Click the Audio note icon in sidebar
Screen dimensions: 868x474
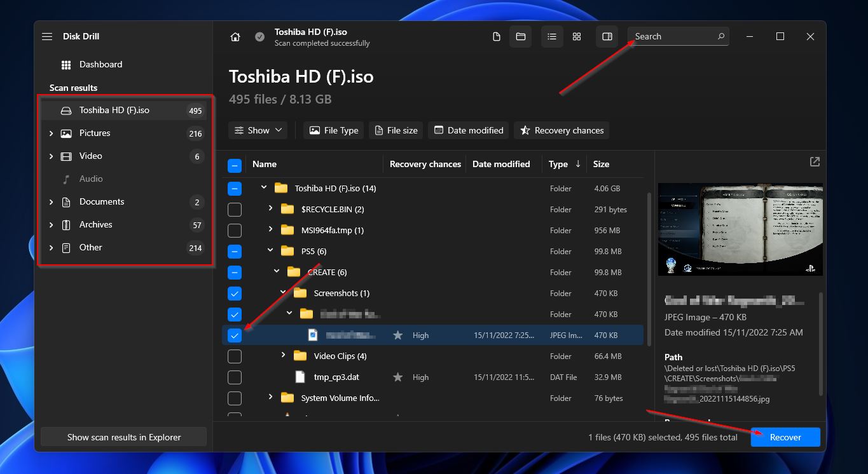pos(66,179)
